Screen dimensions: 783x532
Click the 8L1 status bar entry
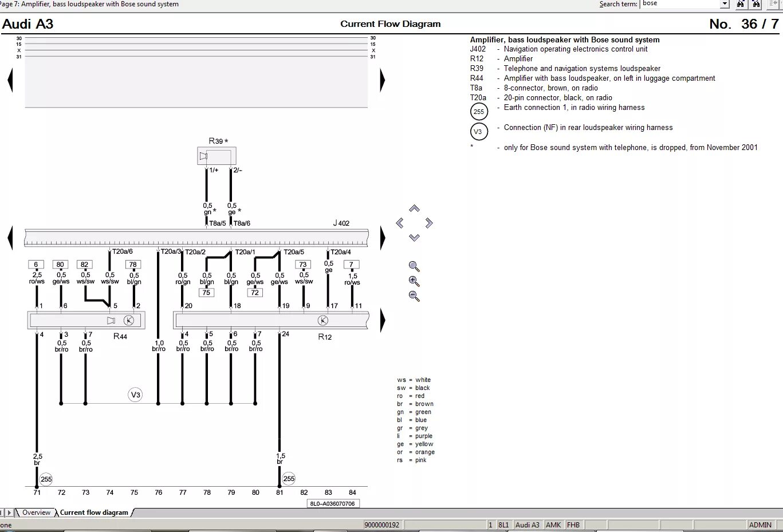503,525
